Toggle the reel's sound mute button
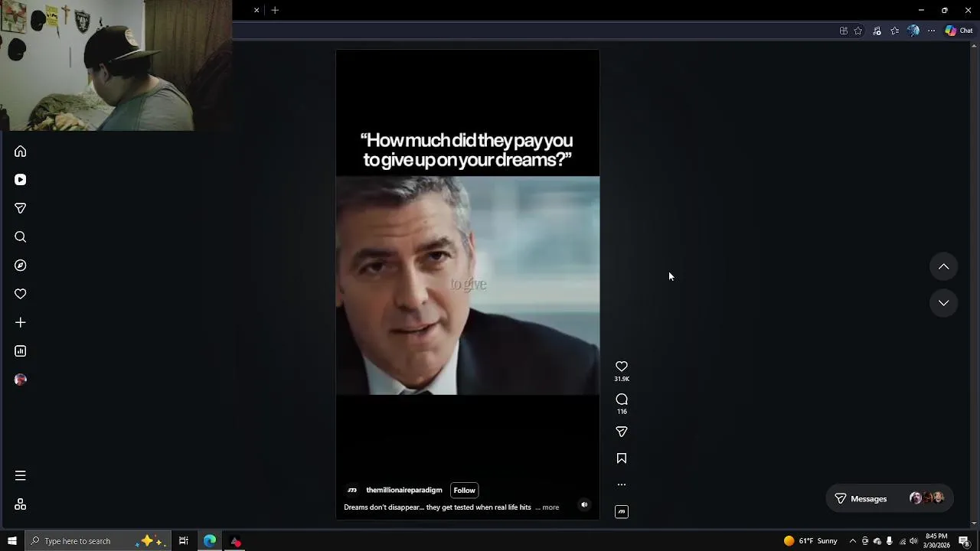Screen dimensions: 980x551 584,505
